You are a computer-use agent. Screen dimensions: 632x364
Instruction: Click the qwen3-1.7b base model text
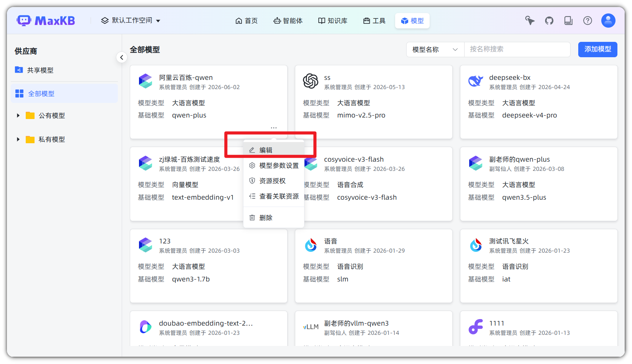(191, 279)
